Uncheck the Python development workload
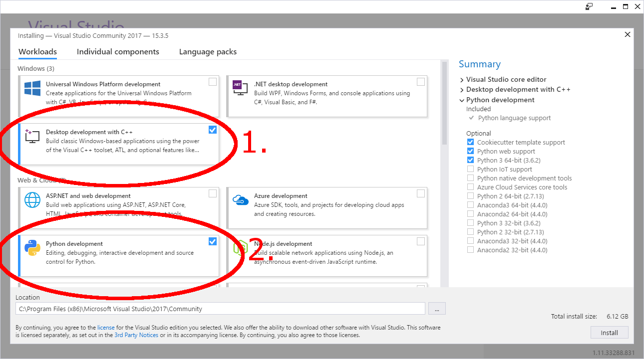Image resolution: width=644 pixels, height=359 pixels. click(213, 241)
